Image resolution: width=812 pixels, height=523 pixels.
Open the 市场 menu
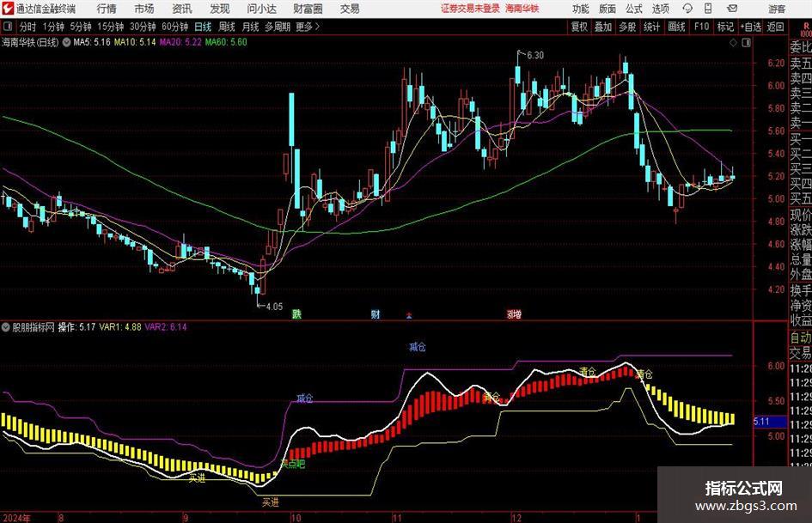click(x=144, y=9)
